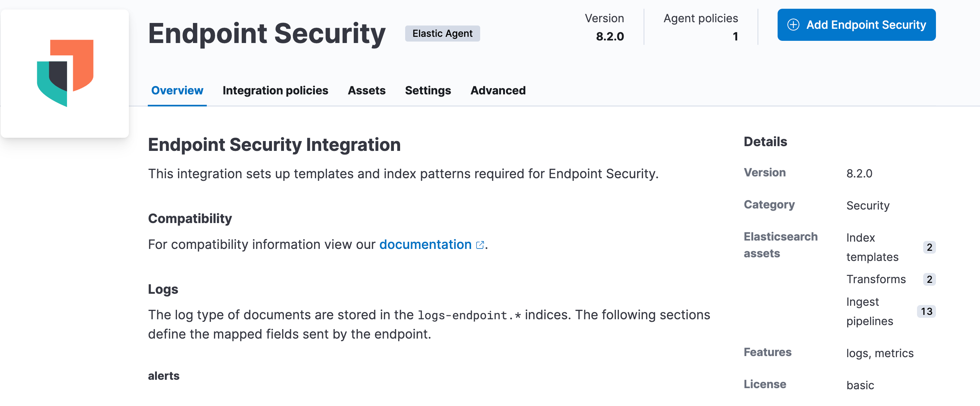Click the external link icon after documentation

pos(480,245)
